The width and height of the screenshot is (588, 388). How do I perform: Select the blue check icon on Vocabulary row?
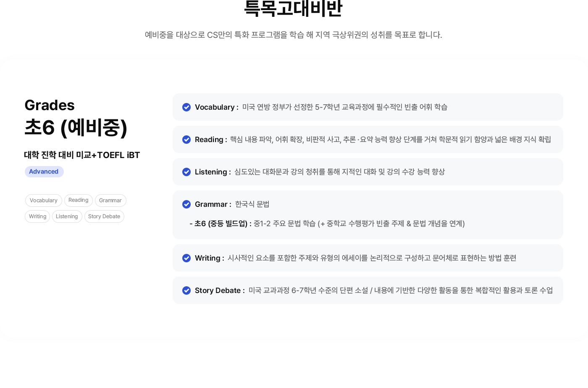(186, 107)
